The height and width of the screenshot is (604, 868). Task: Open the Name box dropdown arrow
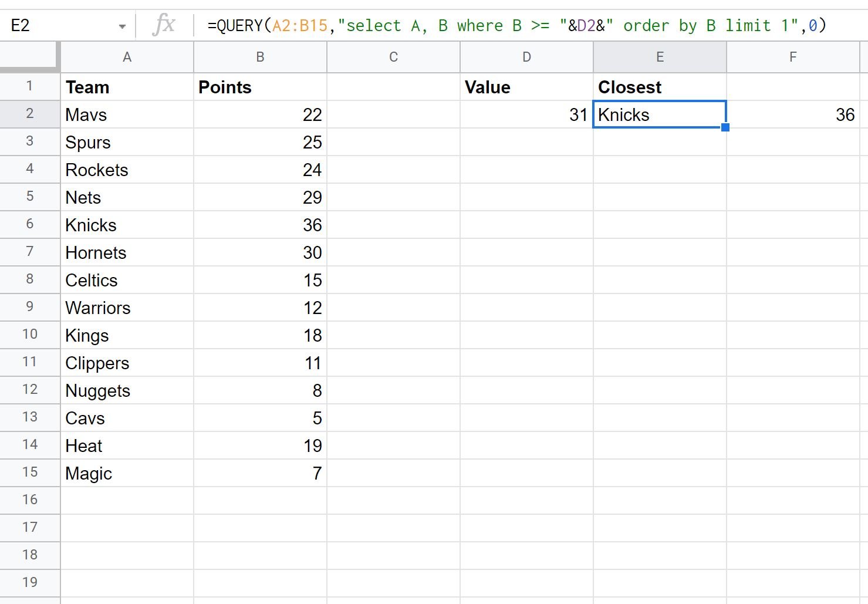(122, 26)
